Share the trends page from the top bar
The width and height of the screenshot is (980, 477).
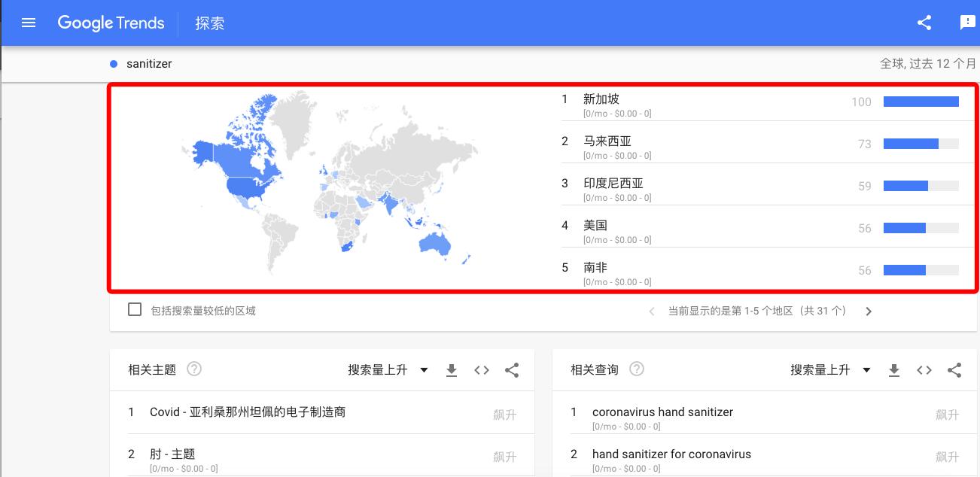point(924,23)
